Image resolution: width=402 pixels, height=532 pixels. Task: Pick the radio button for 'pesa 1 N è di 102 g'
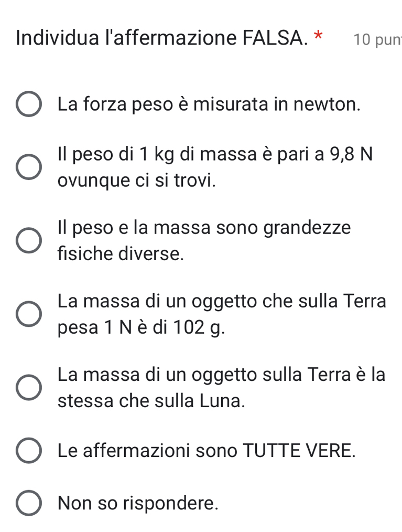(28, 314)
